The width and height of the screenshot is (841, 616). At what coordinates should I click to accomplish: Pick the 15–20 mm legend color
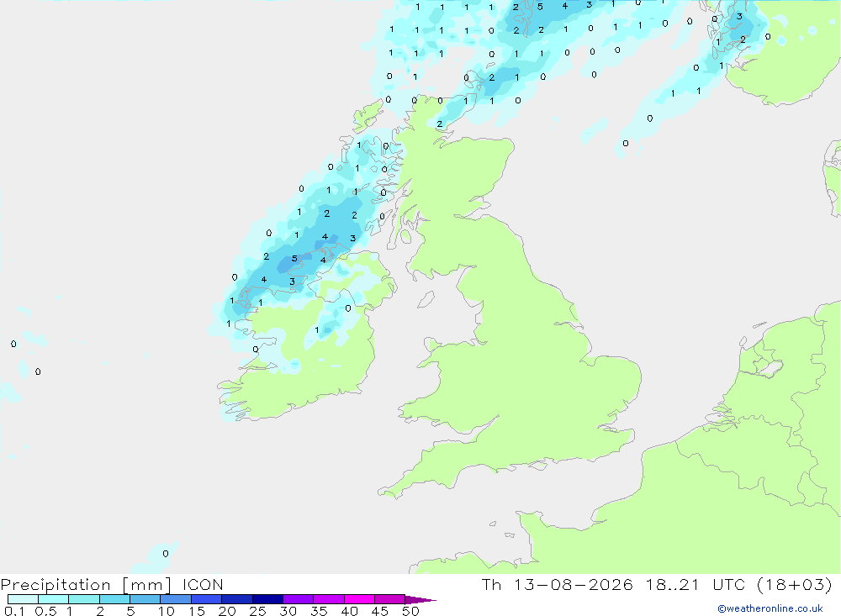click(x=206, y=599)
